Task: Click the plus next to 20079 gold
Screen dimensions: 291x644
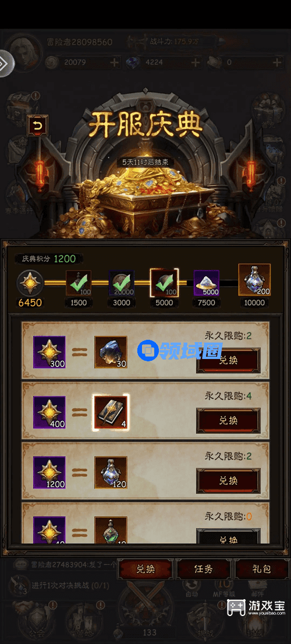Action: [x=115, y=62]
